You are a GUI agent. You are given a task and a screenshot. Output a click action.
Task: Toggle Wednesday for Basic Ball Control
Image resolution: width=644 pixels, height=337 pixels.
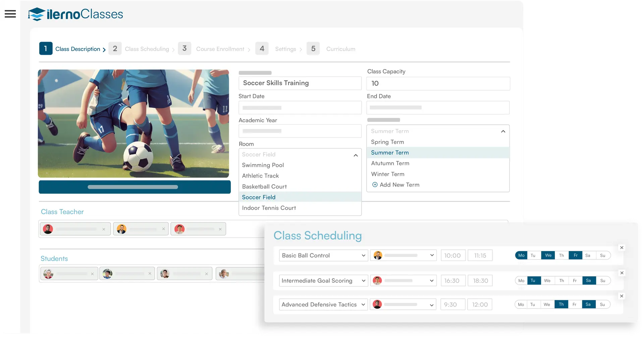pyautogui.click(x=548, y=255)
